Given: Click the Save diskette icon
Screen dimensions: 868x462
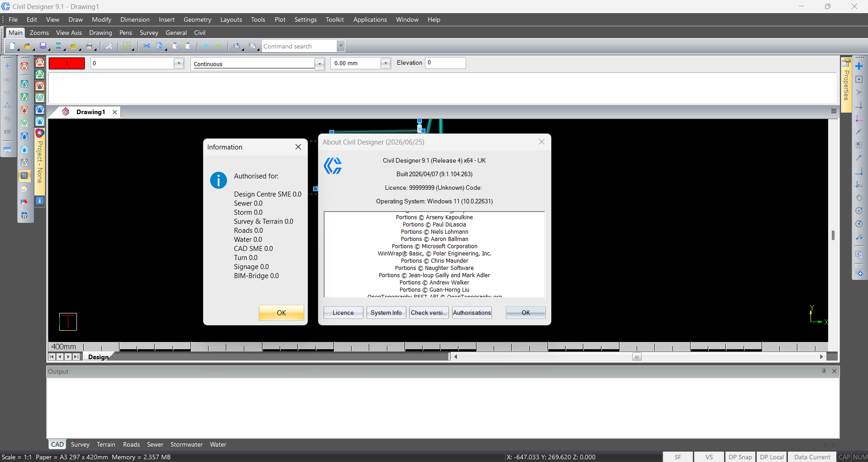Looking at the screenshot, I should (43, 46).
